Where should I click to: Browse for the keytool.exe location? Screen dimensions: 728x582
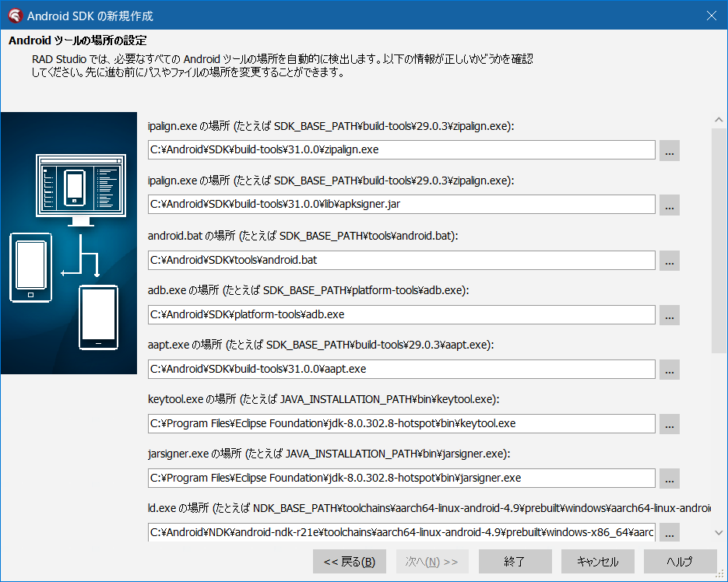pos(669,424)
